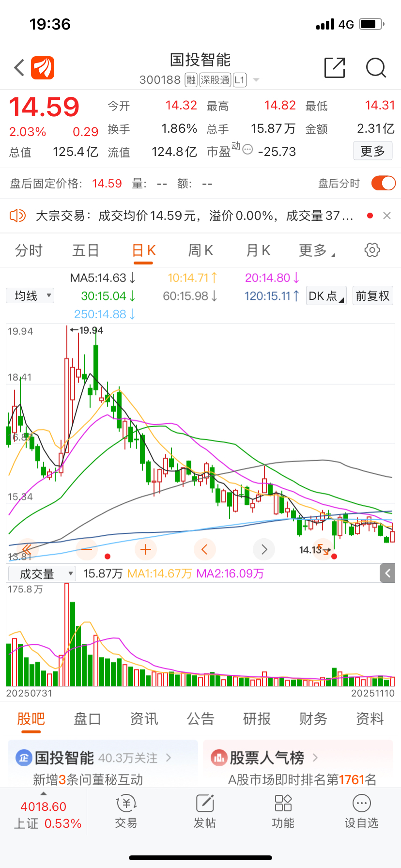Viewport: 401px width, 868px height.
Task: Open the 股吧 tab
Action: pos(31,718)
